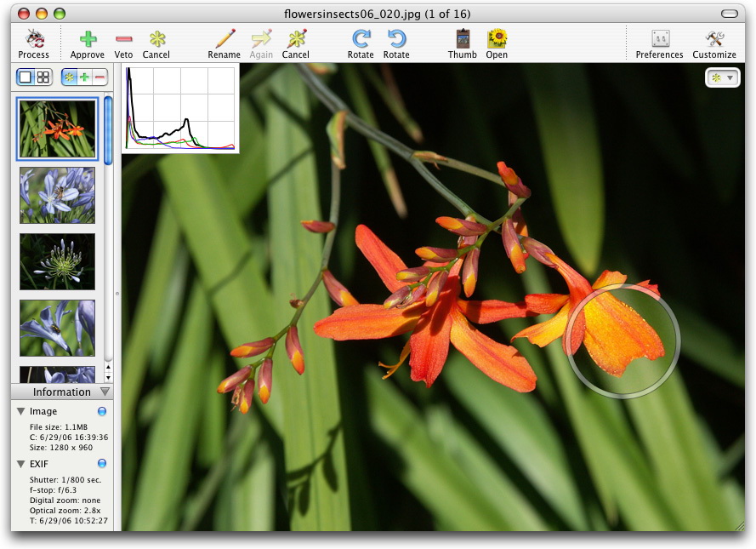Collapse the EXIF information section

[21, 464]
